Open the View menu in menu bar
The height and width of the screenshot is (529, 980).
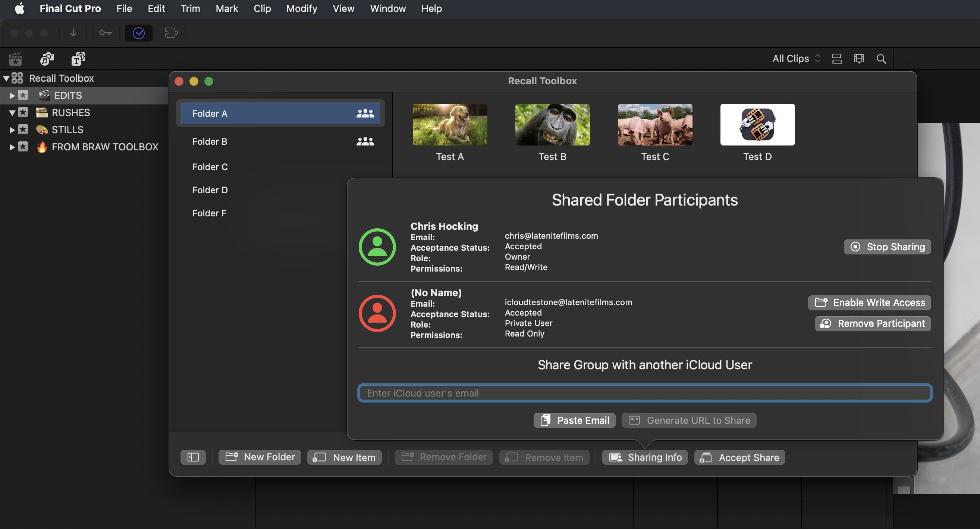342,9
